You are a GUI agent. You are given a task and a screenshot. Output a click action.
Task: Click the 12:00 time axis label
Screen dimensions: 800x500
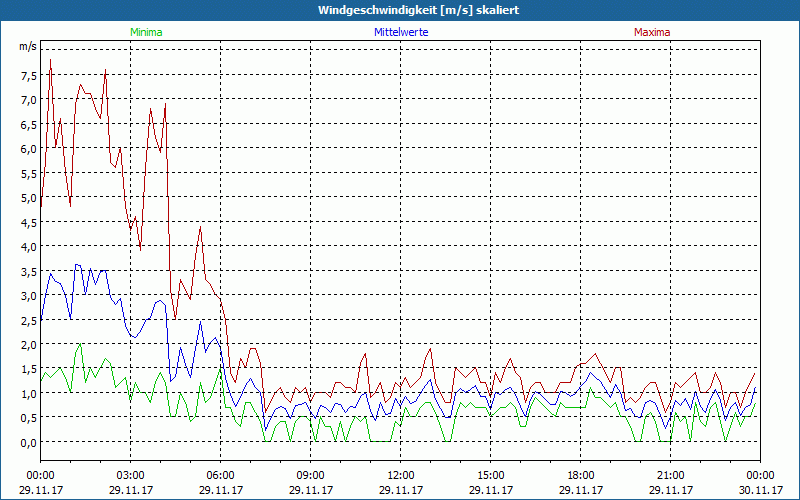pyautogui.click(x=401, y=476)
